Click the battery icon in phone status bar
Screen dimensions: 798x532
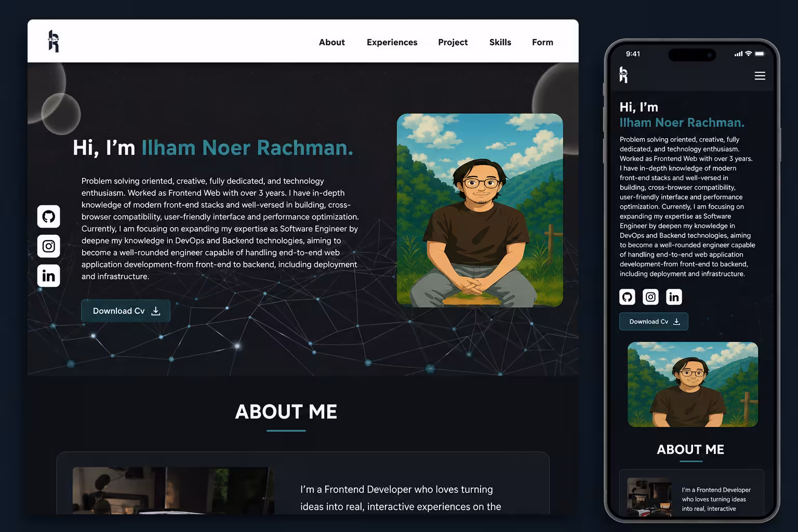760,54
